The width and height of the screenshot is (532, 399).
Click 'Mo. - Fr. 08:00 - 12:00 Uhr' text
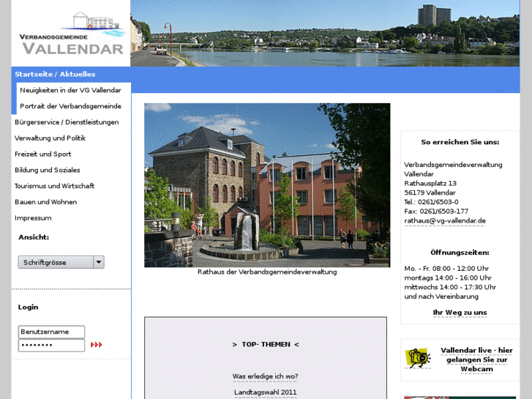[446, 269]
